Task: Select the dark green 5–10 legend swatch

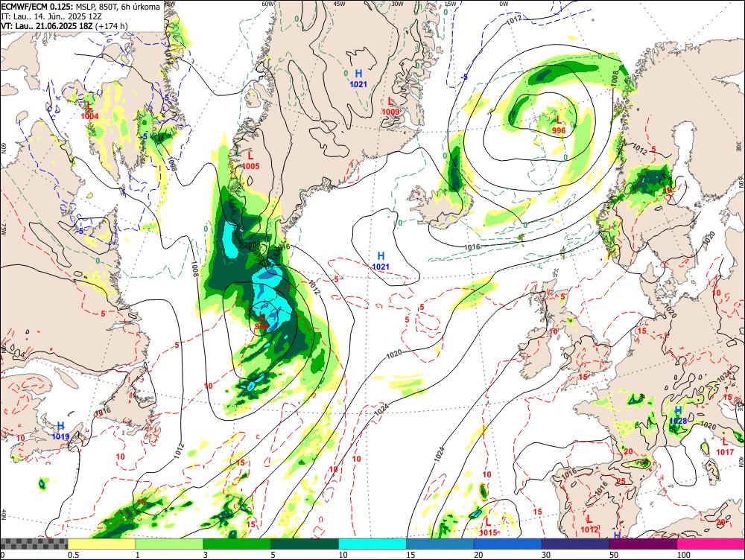Action: pyautogui.click(x=305, y=544)
